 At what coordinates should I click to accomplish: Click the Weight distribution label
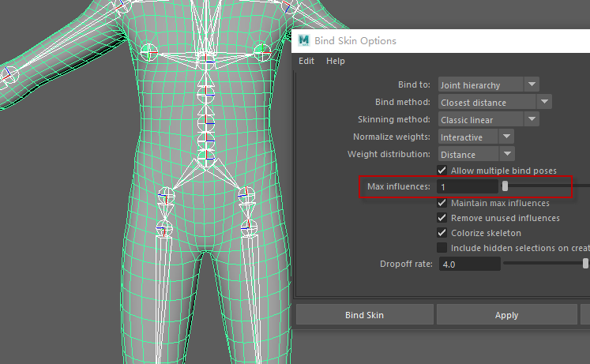click(x=389, y=154)
